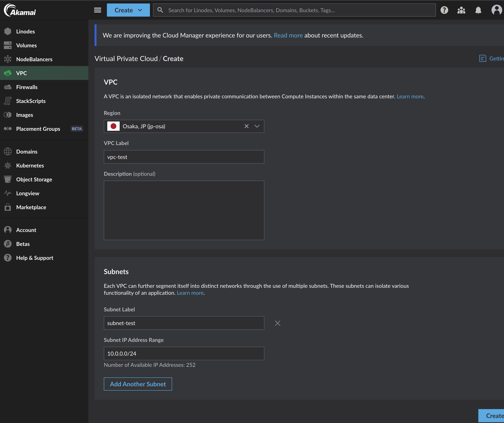Select Placement Groups beta item
This screenshot has width=504, height=423.
click(x=38, y=129)
